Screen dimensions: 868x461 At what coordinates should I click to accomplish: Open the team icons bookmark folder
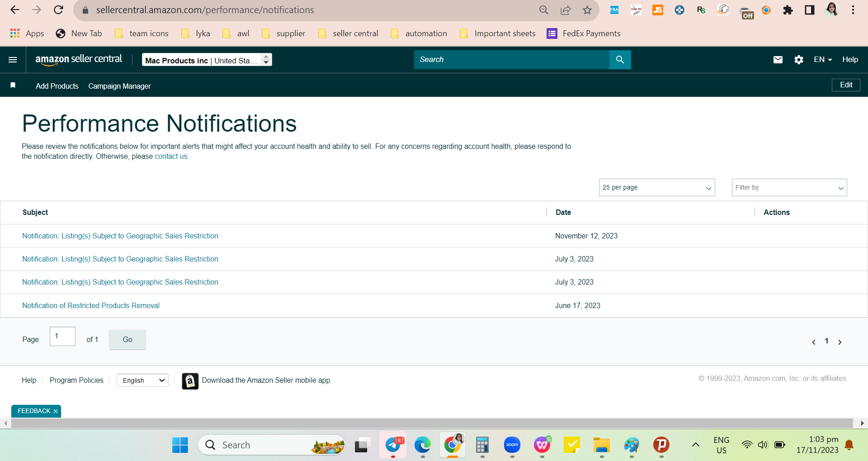(x=142, y=33)
